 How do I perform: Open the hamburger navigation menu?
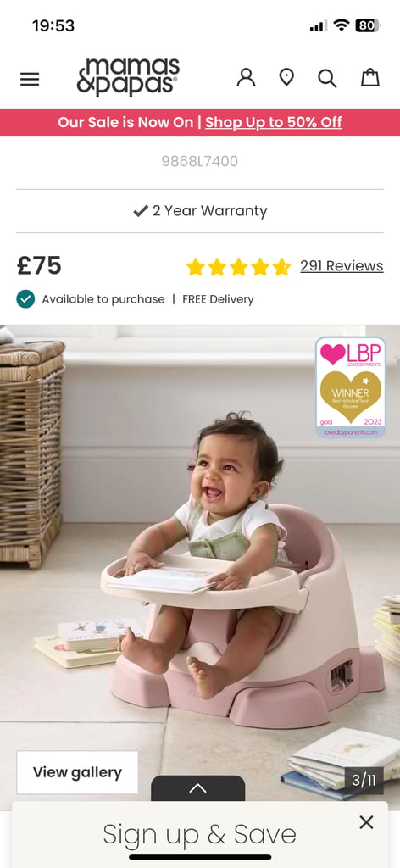coord(30,79)
